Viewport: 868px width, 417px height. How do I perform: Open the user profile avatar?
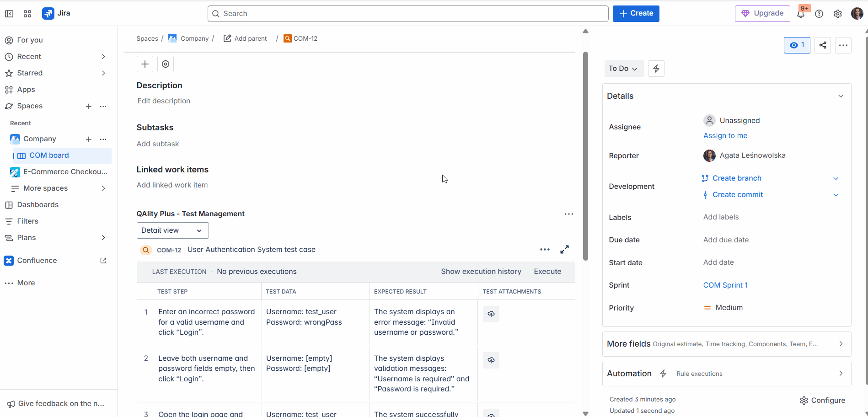pos(857,14)
